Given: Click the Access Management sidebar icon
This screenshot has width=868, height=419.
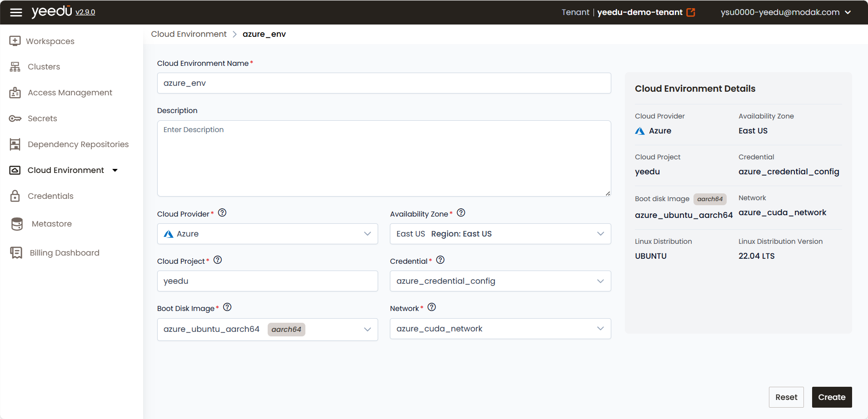Looking at the screenshot, I should point(15,93).
